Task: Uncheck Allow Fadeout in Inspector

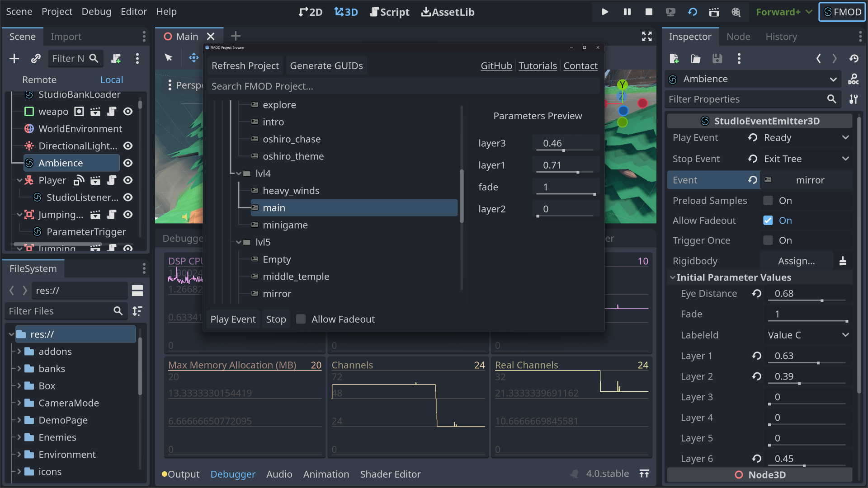Action: [768, 221]
